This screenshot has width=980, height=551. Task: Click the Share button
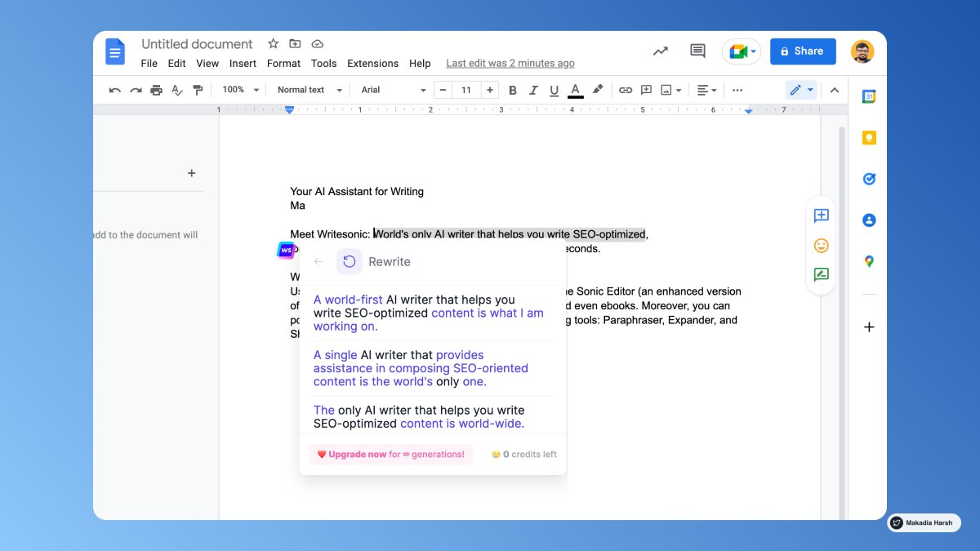pos(803,51)
